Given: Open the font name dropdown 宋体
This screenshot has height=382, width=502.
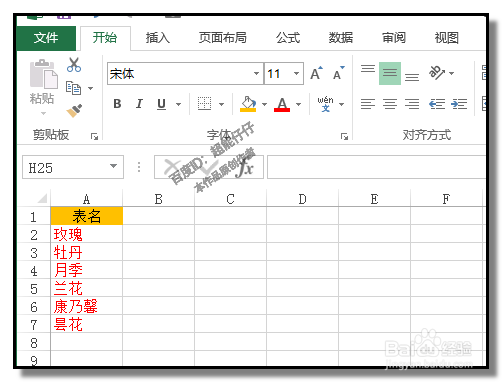Looking at the screenshot, I should [256, 73].
